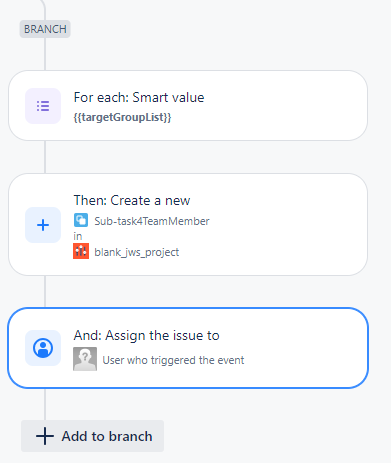Click the connector line between For each and Create
The height and width of the screenshot is (463, 391).
[x=45, y=157]
